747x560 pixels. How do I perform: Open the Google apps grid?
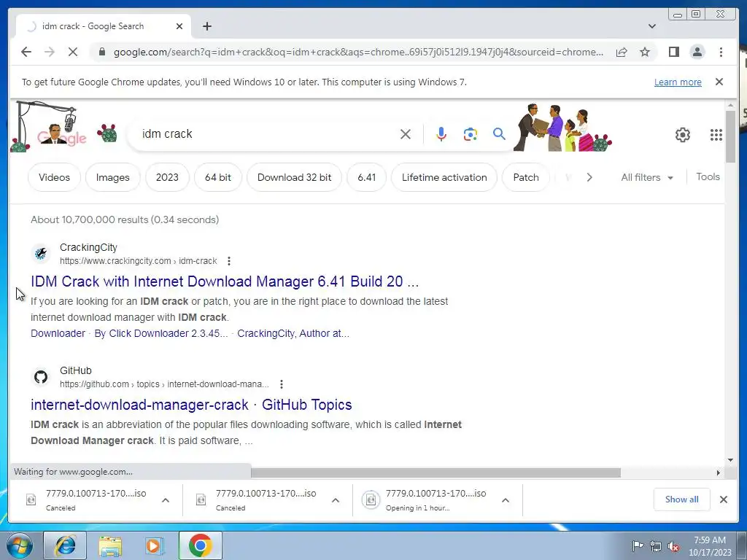(716, 135)
